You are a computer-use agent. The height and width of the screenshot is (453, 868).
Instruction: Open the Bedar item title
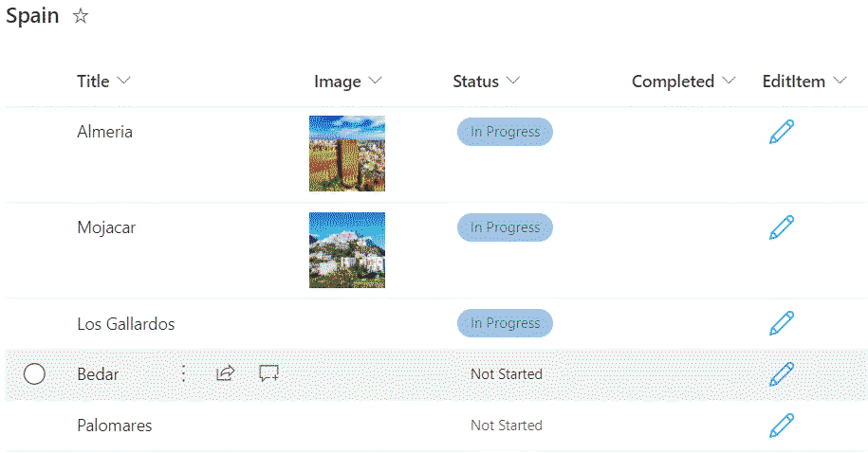(98, 374)
